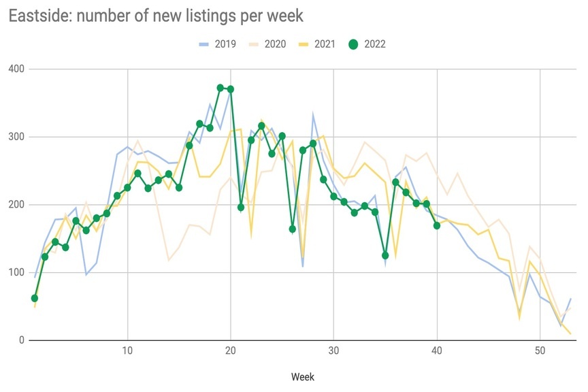Screen dimensions: 588x392
Task: Click the 2022 data point at week 30
Action: tap(333, 197)
